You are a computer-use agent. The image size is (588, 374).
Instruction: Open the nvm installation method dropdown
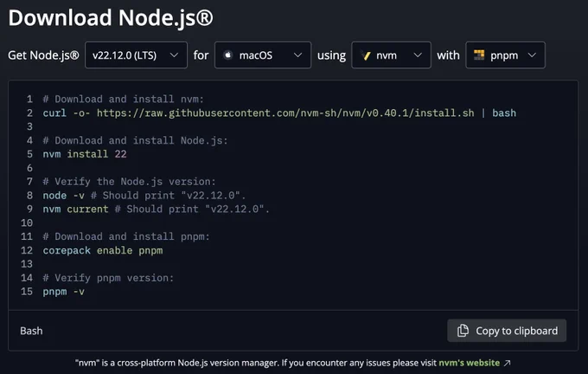click(x=391, y=55)
